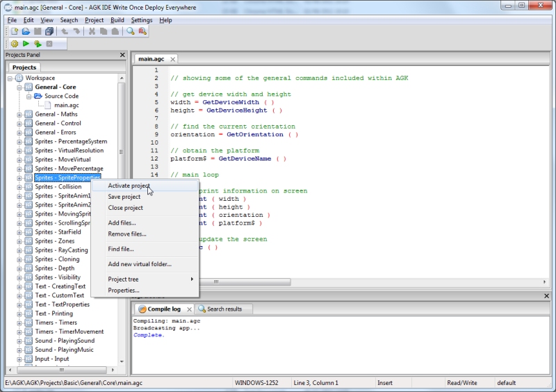This screenshot has width=556, height=392.
Task: Open the Help menu
Action: pyautogui.click(x=165, y=20)
